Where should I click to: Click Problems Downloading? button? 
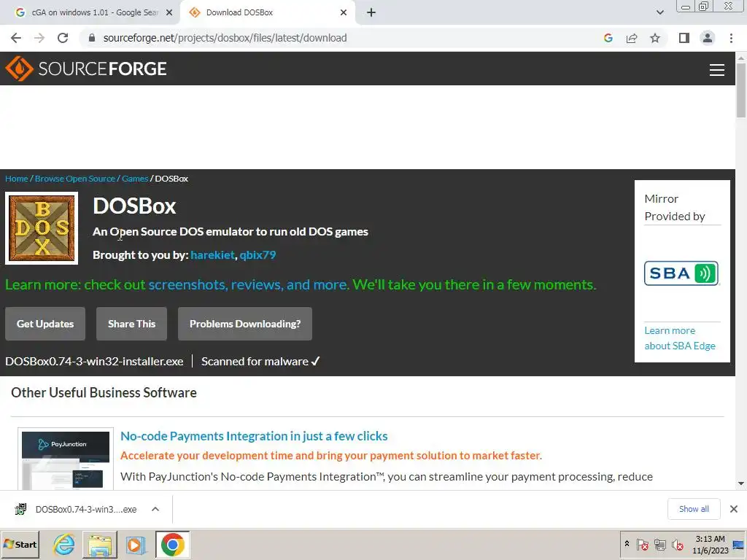coord(245,324)
